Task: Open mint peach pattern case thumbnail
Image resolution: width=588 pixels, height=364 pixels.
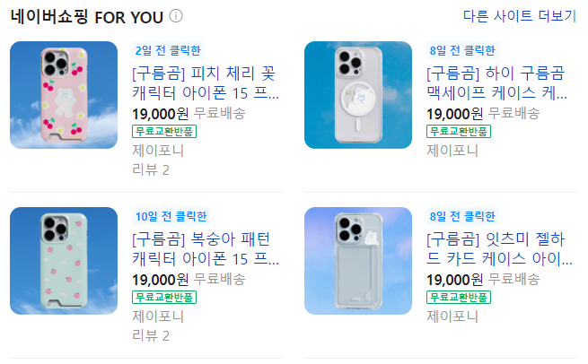Action: 64,261
